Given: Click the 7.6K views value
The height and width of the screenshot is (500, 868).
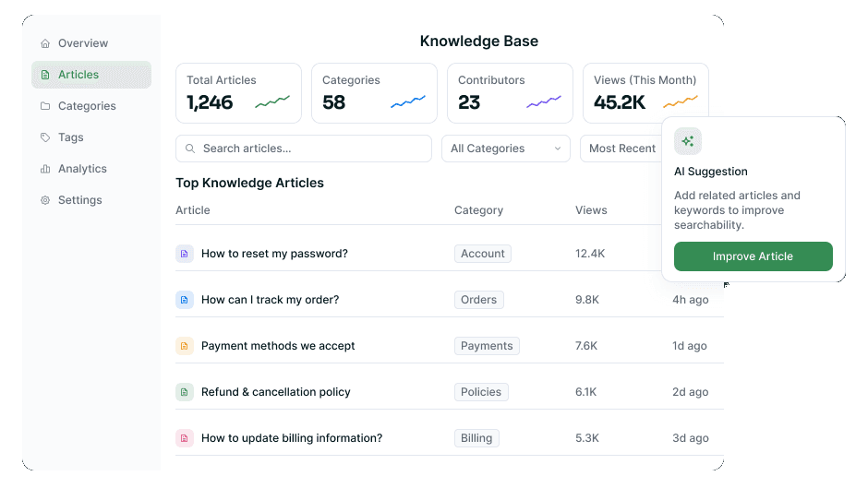Looking at the screenshot, I should pyautogui.click(x=586, y=346).
